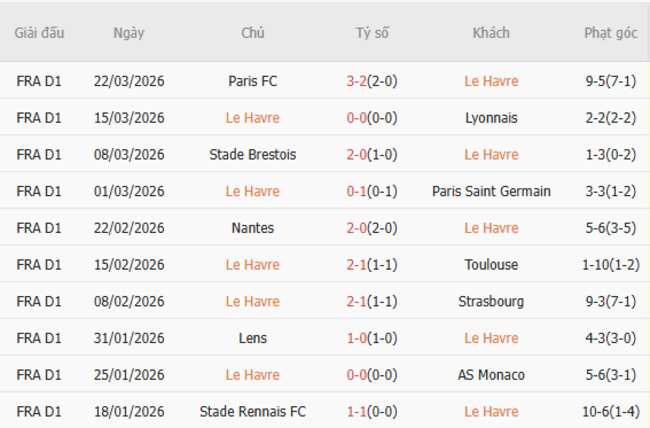The image size is (650, 428).
Task: Open the Lyonnais away team link
Action: pos(491,118)
